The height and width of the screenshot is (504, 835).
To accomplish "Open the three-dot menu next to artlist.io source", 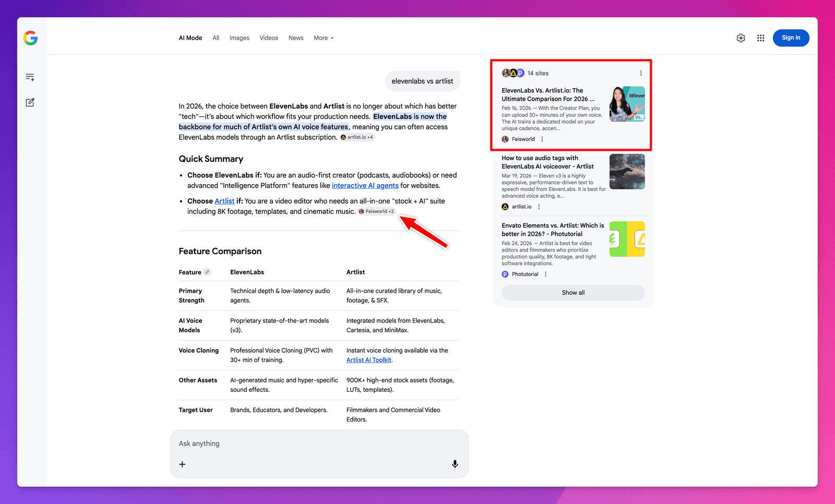I will click(x=539, y=207).
